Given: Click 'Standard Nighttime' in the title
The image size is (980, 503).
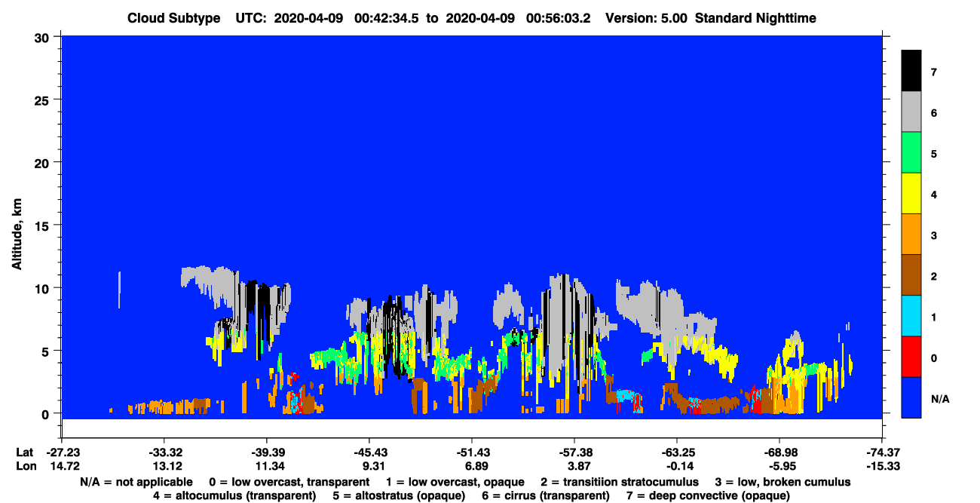Looking at the screenshot, I should click(x=756, y=18).
